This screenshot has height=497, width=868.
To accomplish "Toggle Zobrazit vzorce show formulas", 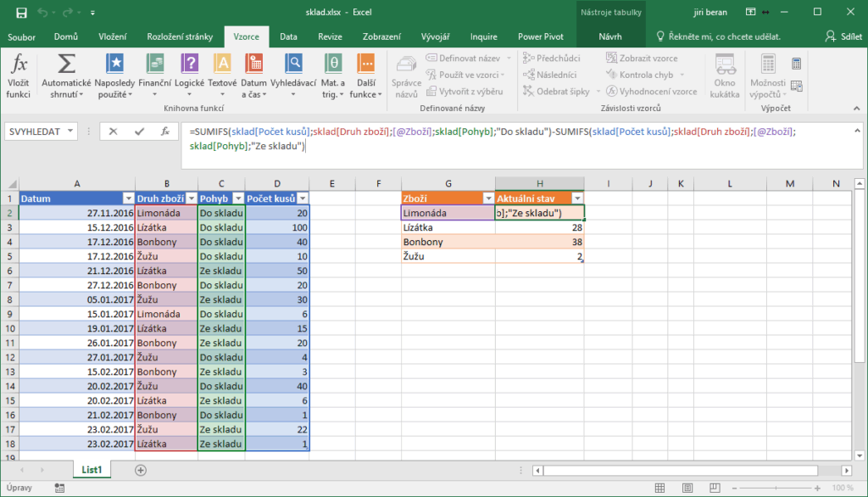I will point(642,59).
